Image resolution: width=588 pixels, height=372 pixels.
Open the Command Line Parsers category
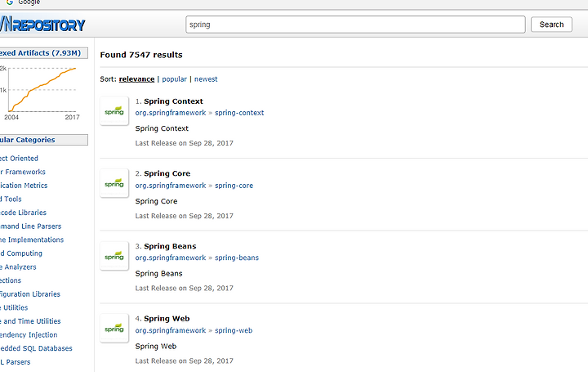pos(31,226)
